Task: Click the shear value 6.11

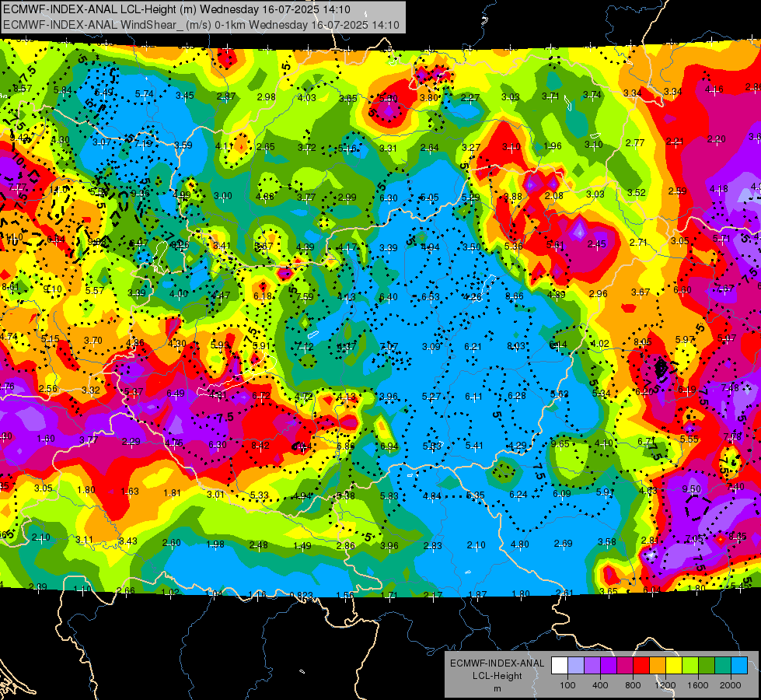Action: (x=473, y=397)
